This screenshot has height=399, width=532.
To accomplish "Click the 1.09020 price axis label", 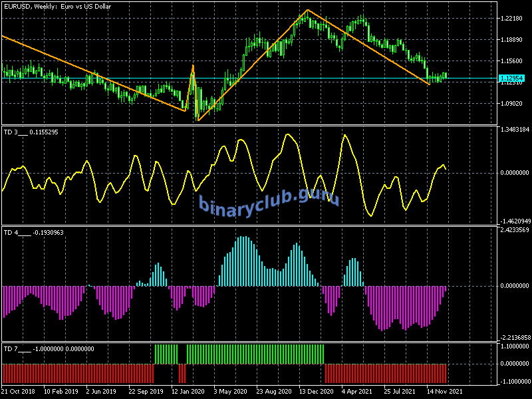I will pos(512,104).
